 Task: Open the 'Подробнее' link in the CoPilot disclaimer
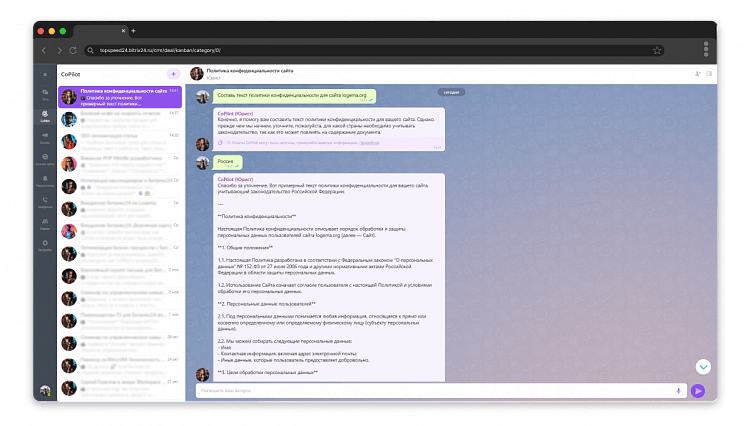[369, 143]
